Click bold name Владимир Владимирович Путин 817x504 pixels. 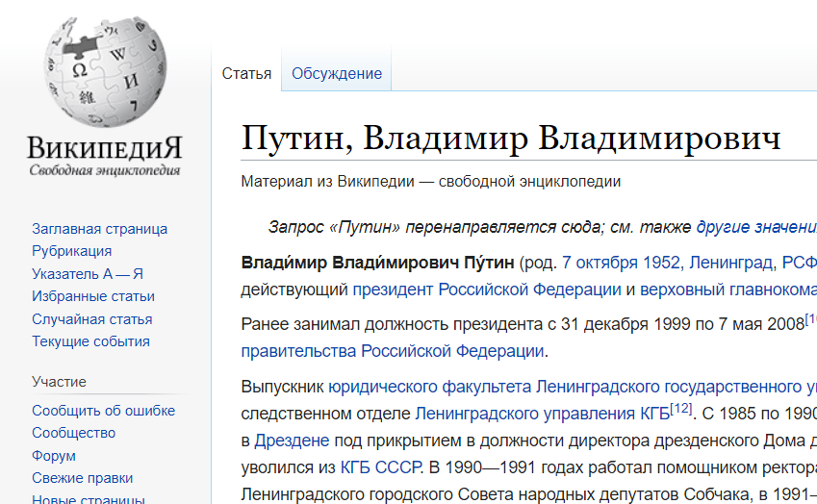pyautogui.click(x=378, y=263)
